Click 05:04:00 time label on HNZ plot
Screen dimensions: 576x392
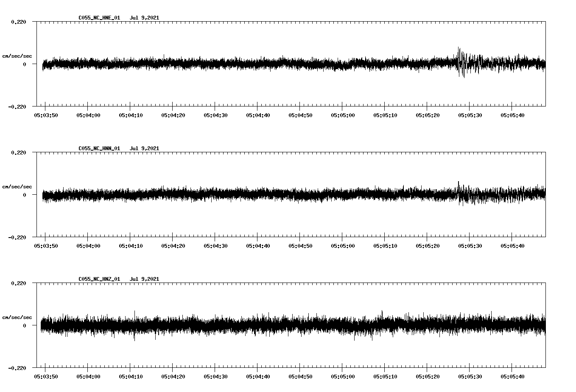pos(88,377)
